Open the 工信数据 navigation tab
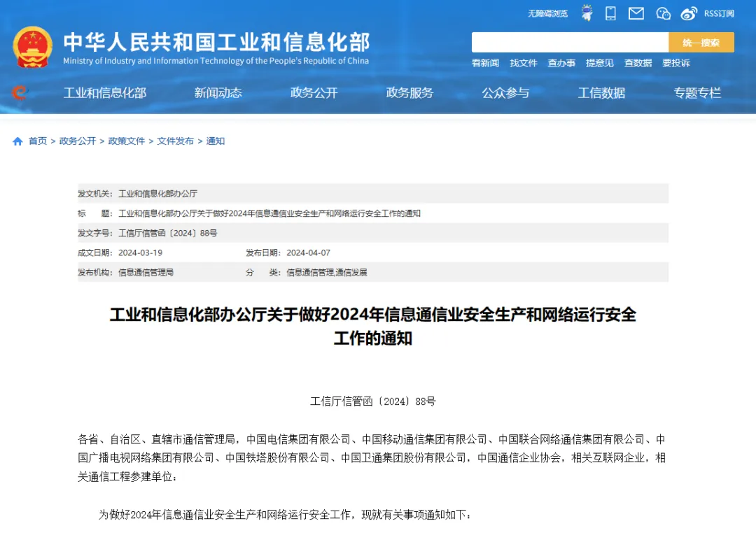 click(601, 93)
